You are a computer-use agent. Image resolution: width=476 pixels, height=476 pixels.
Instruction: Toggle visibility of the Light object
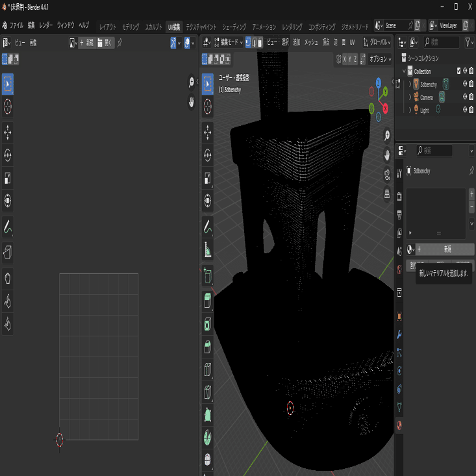pos(465,110)
